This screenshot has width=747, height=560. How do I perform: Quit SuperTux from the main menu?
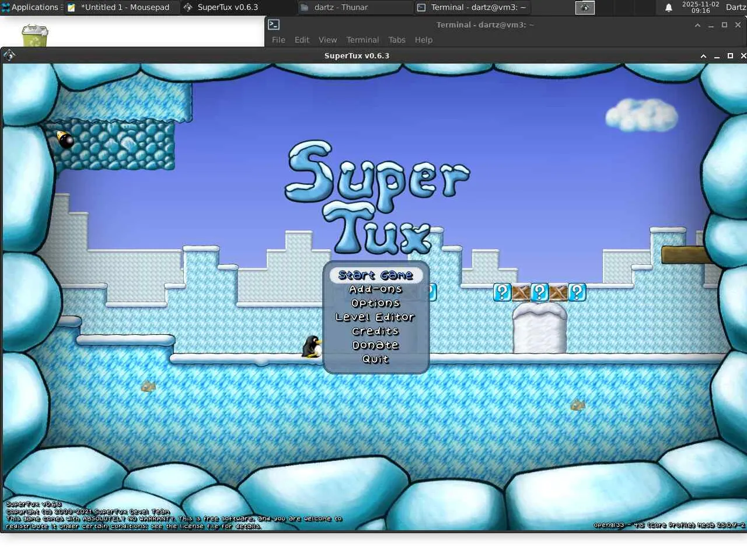(375, 359)
